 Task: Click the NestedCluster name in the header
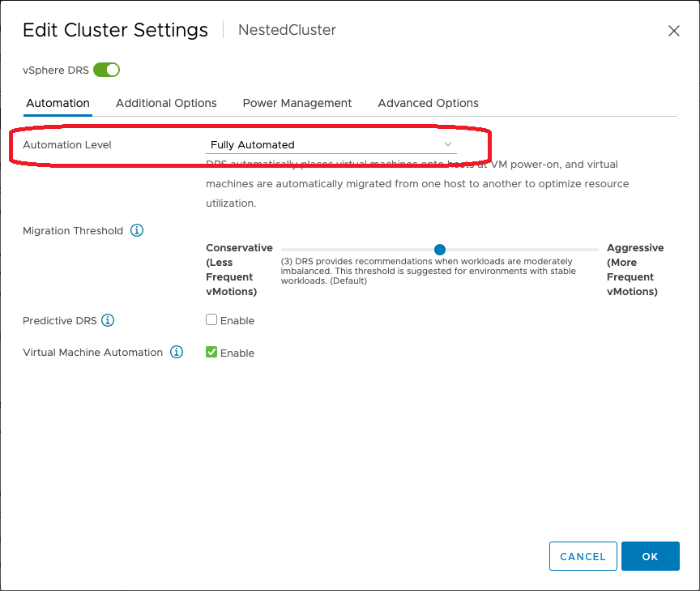click(x=287, y=30)
